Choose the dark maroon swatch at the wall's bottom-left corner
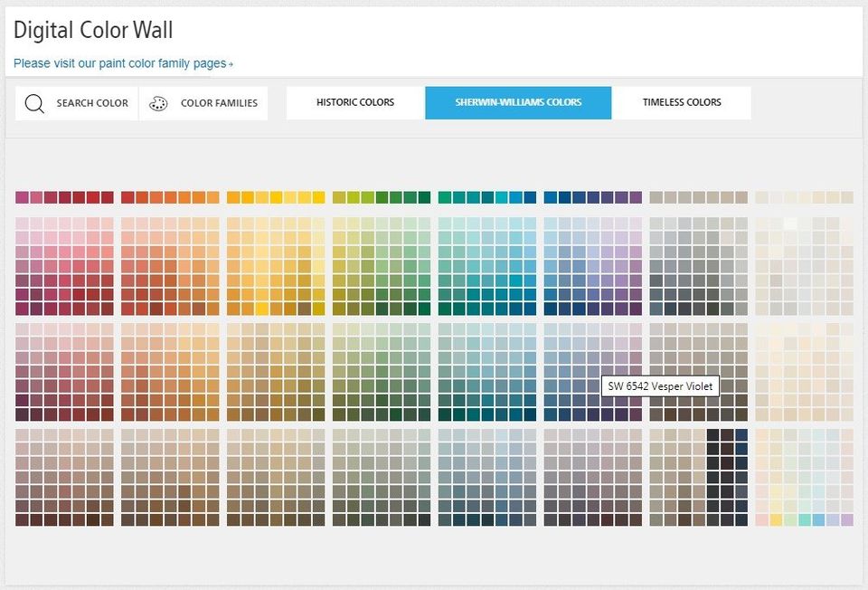The height and width of the screenshot is (590, 868). [x=22, y=519]
